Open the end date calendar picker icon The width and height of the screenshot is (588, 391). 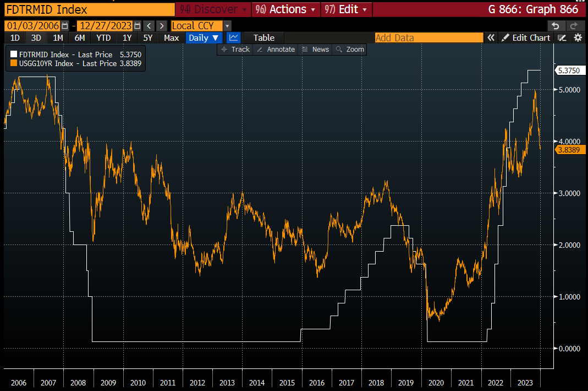click(x=138, y=26)
